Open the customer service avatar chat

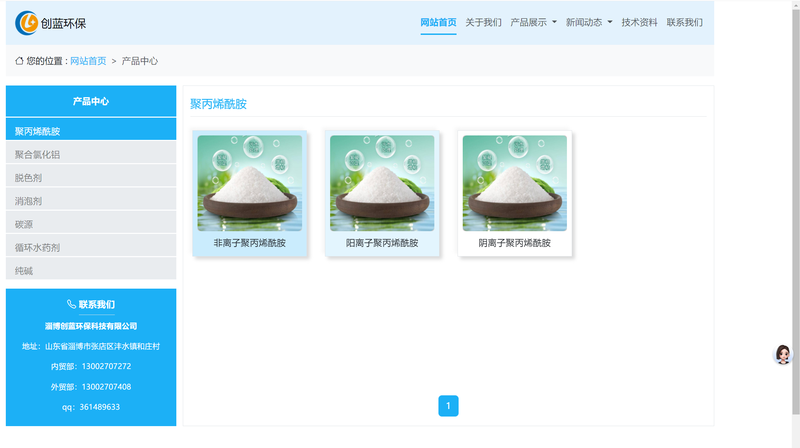[x=783, y=354]
